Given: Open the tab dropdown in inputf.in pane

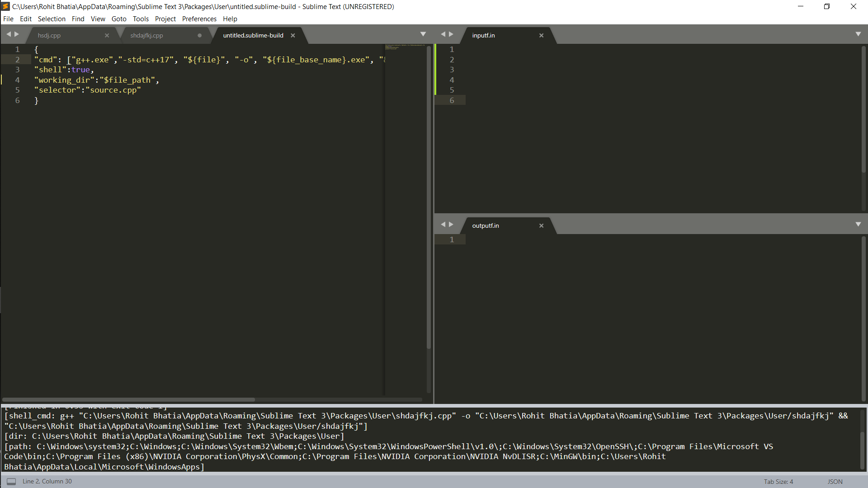Looking at the screenshot, I should tap(858, 34).
